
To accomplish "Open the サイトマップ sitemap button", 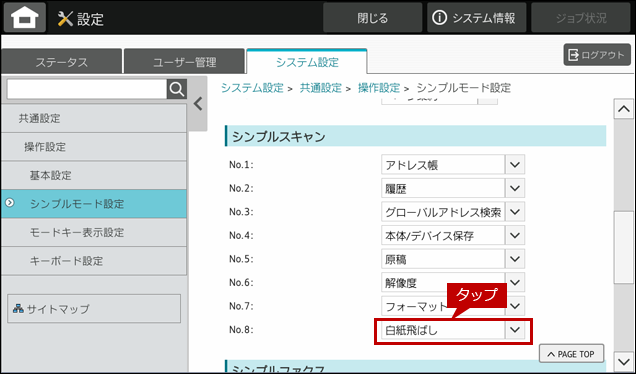I will point(94,309).
